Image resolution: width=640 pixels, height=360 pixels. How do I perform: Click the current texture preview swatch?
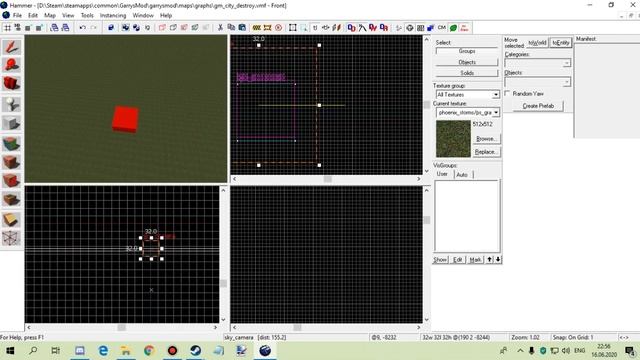453,139
